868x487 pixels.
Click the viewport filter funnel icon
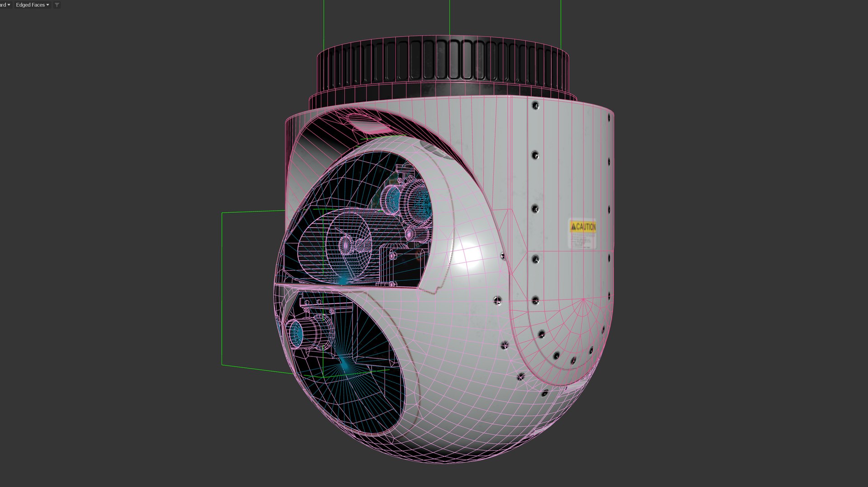pos(57,5)
